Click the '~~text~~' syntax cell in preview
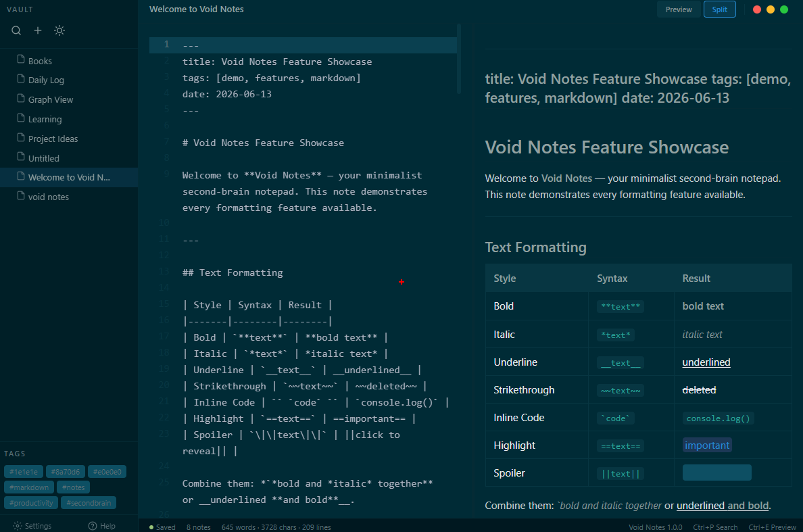 (x=620, y=390)
